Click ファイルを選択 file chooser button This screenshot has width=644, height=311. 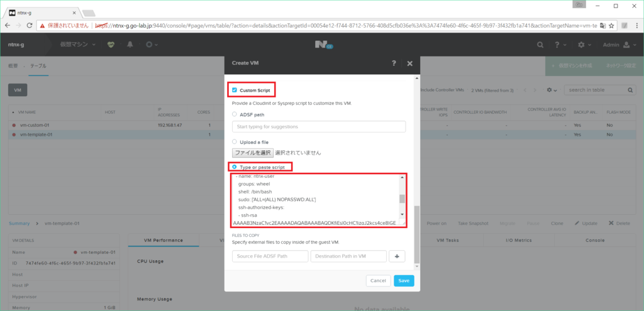point(253,153)
